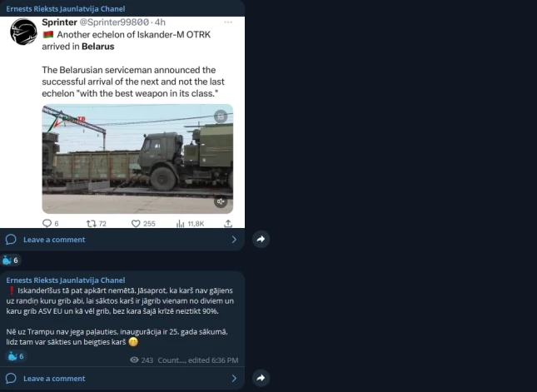Click GIF badge on video corner

tap(221, 117)
